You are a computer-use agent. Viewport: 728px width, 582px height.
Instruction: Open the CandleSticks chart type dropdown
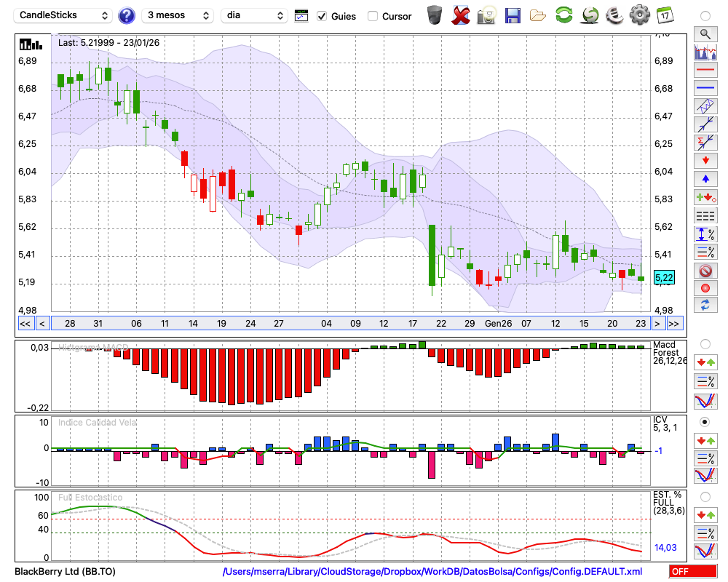click(x=64, y=15)
